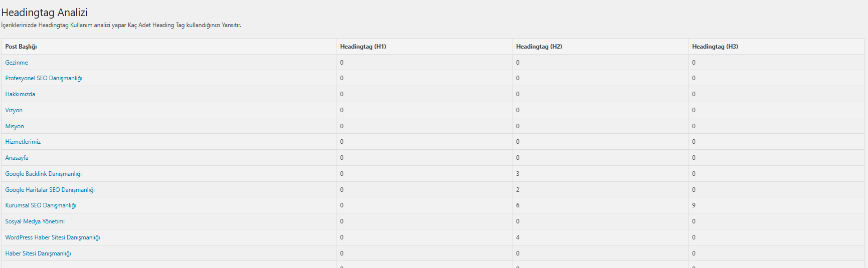
Task: Click H3 count 9 in Kurumsal SEO row
Action: pos(694,205)
